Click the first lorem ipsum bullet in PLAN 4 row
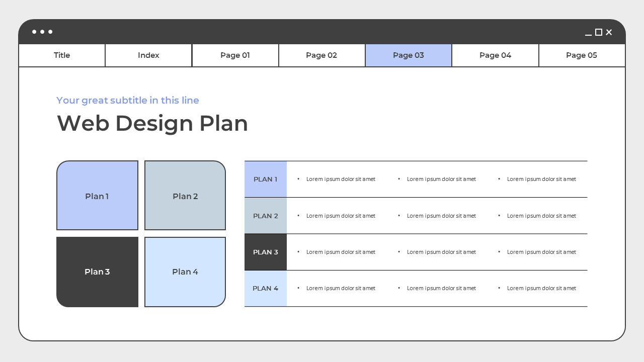The width and height of the screenshot is (644, 362). tap(341, 288)
